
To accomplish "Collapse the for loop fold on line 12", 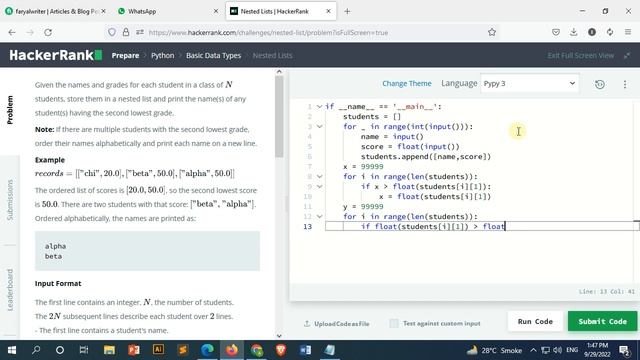I will (x=320, y=216).
